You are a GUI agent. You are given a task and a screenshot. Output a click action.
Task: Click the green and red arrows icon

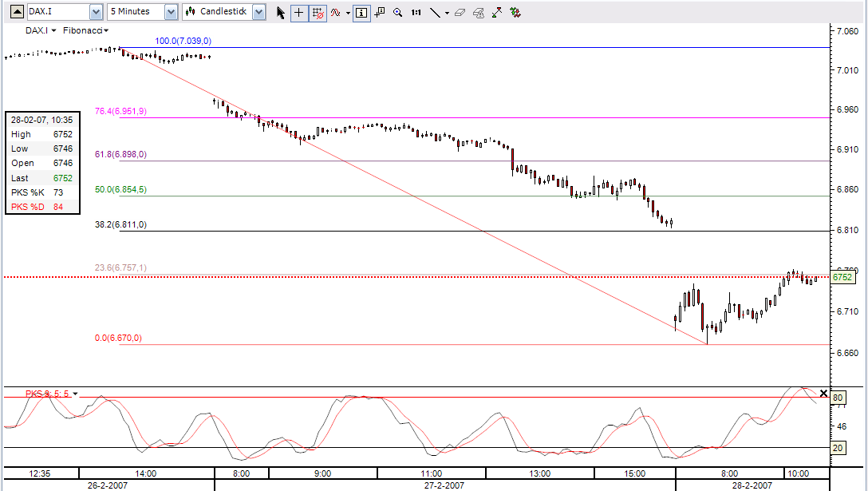point(515,12)
